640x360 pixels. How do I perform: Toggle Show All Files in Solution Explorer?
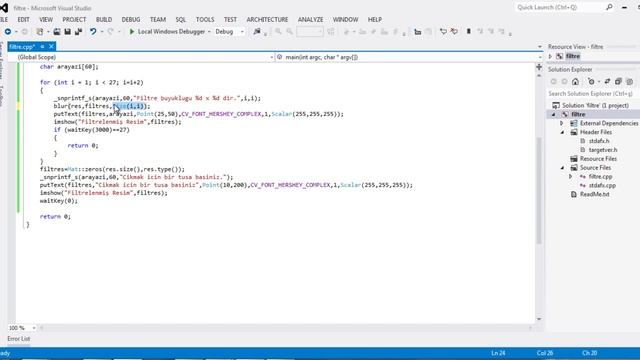point(629,82)
